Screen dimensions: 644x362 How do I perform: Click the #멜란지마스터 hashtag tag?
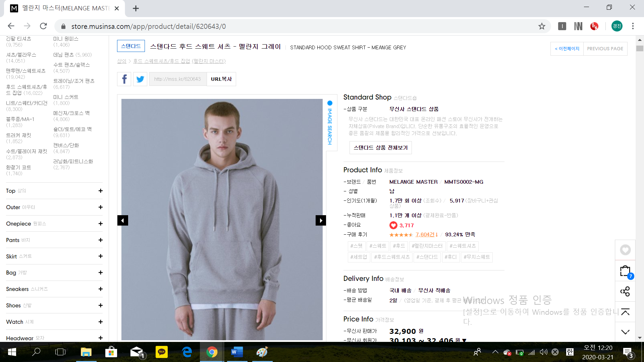[x=427, y=246]
